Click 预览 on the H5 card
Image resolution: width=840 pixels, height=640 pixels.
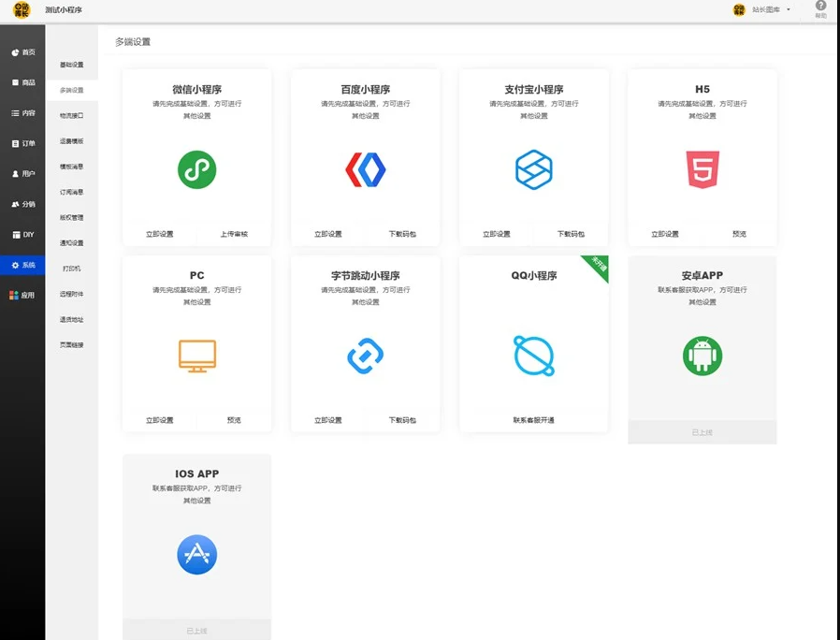739,234
